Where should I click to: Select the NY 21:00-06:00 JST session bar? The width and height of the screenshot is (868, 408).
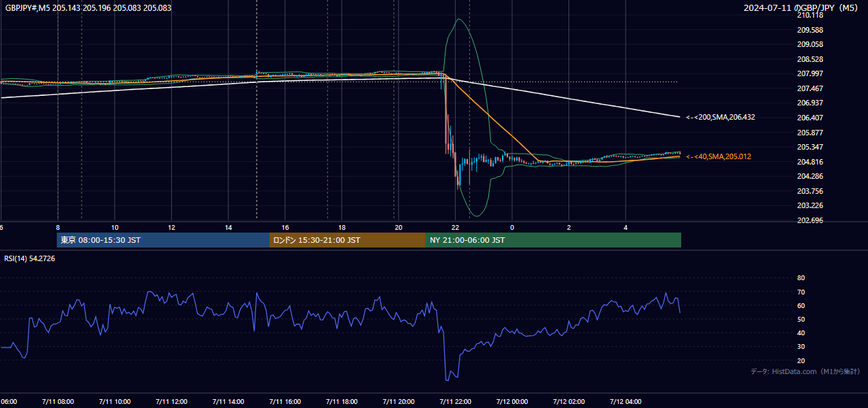click(554, 240)
